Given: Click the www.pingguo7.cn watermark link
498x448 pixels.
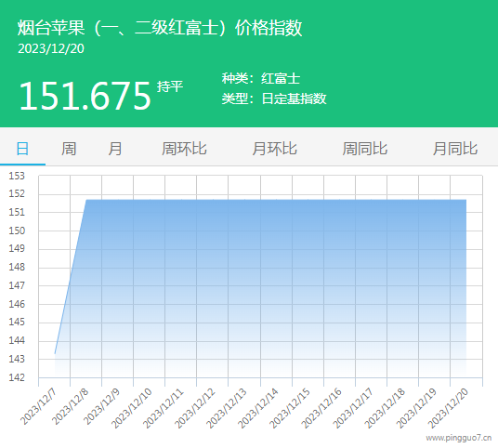Looking at the screenshot, I should pyautogui.click(x=459, y=438).
